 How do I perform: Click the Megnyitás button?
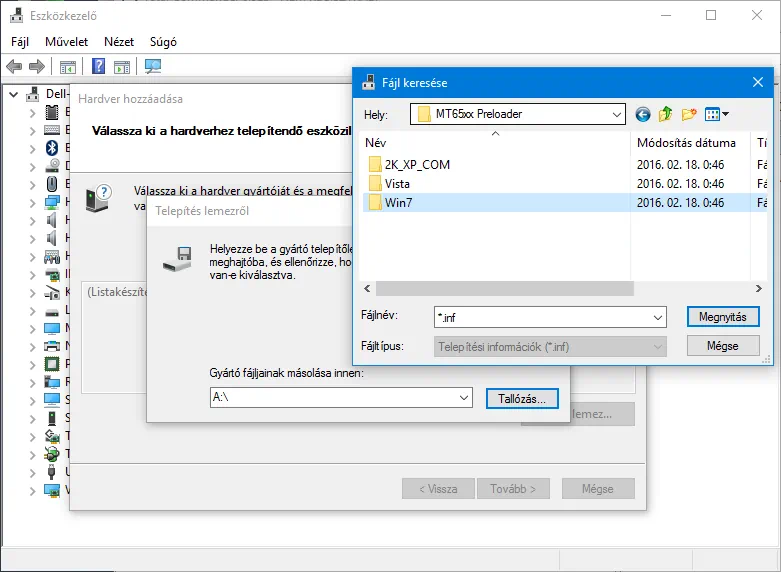723,316
